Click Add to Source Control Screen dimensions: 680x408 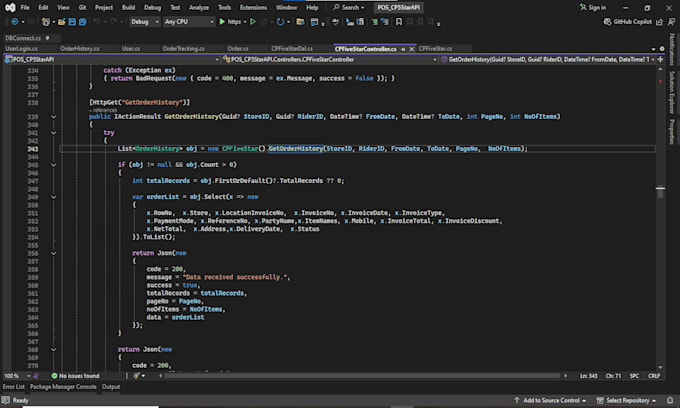pyautogui.click(x=550, y=400)
